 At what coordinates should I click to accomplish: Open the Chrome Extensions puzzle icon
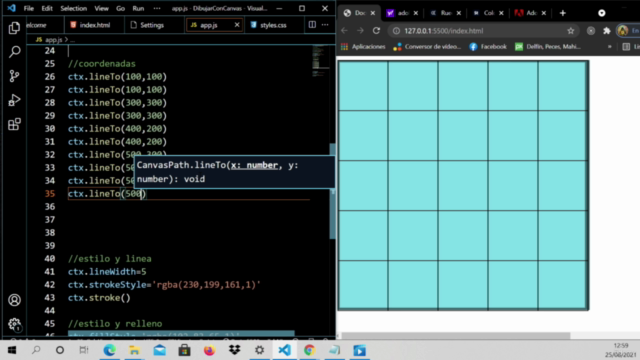607,31
